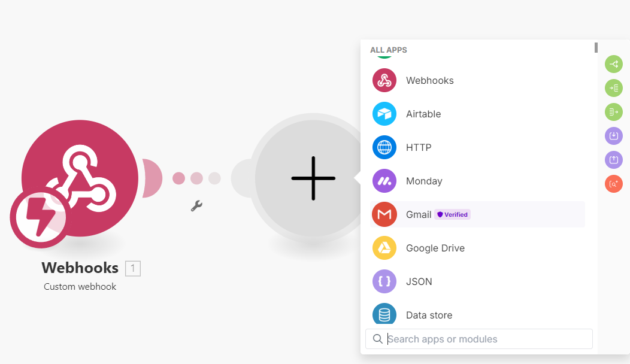This screenshot has height=364, width=630.
Task: Open the lightning bolt instant trigger badge
Action: 40,217
